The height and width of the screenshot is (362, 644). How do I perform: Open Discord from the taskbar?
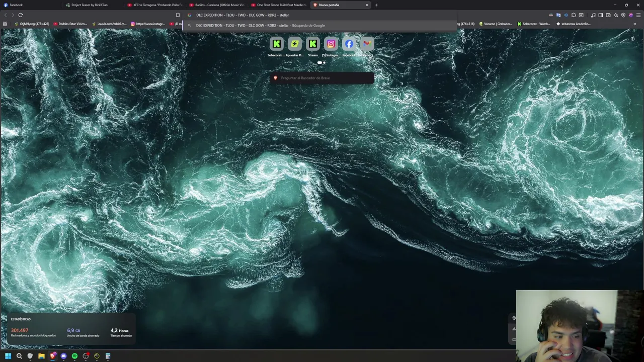63,356
